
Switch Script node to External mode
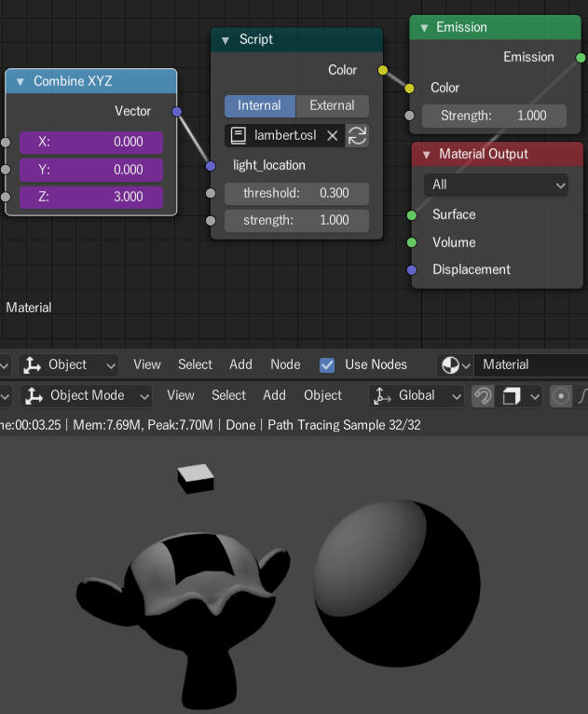point(333,105)
